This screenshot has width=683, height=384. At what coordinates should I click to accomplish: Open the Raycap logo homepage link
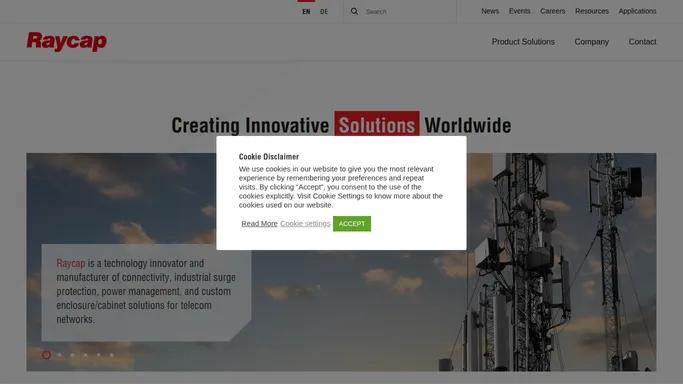(x=67, y=42)
